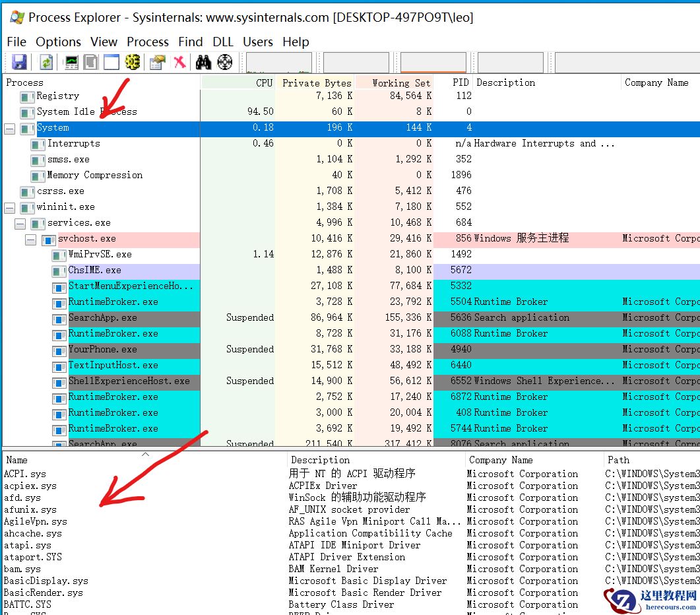This screenshot has height=615, width=700.
Task: Toggle the View DLLs display icon
Action: [90, 62]
